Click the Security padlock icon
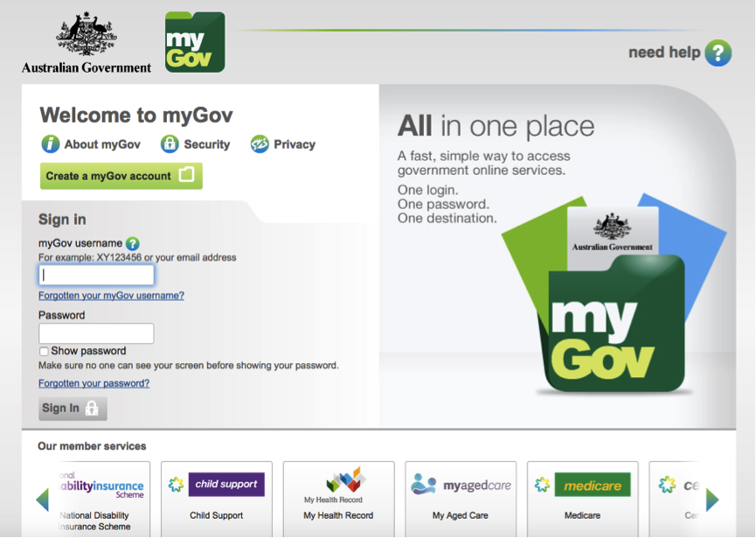Image resolution: width=756 pixels, height=538 pixels. pyautogui.click(x=170, y=143)
